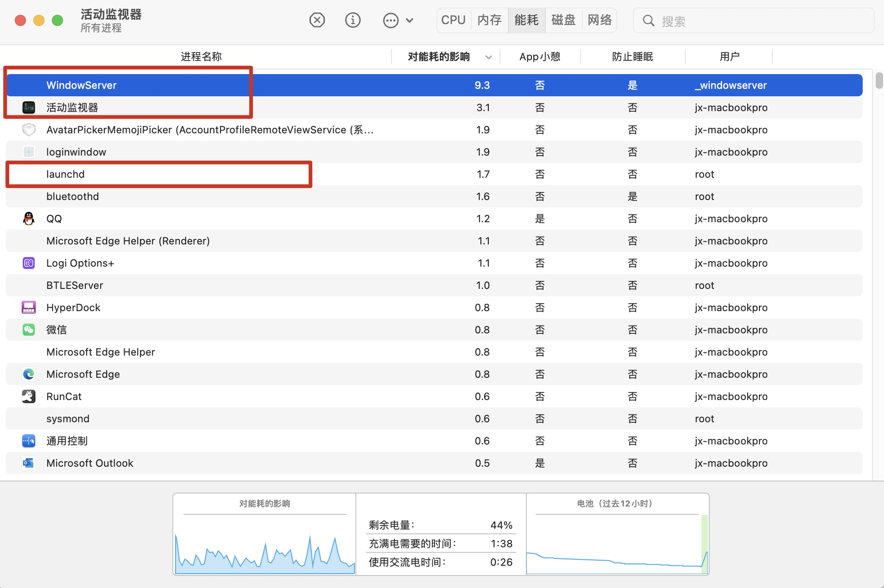Screen dimensions: 884x588
Task: Sort by the 防止睡眠 column header
Action: click(x=632, y=57)
